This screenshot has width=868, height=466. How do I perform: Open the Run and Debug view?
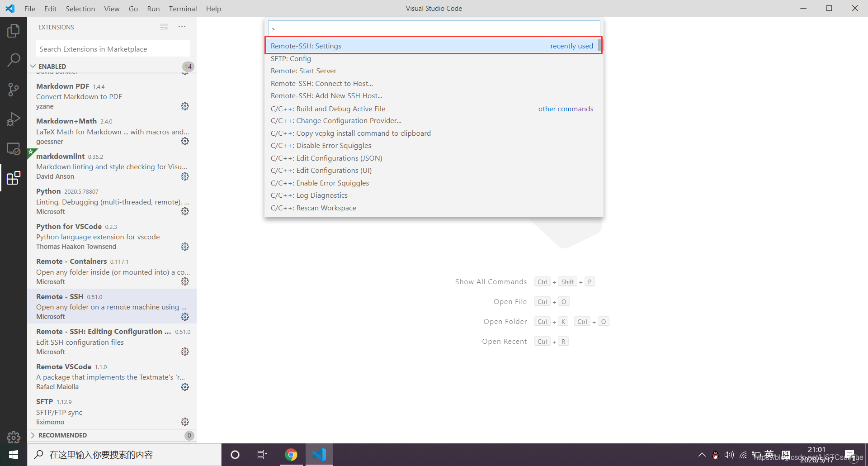[x=14, y=119]
